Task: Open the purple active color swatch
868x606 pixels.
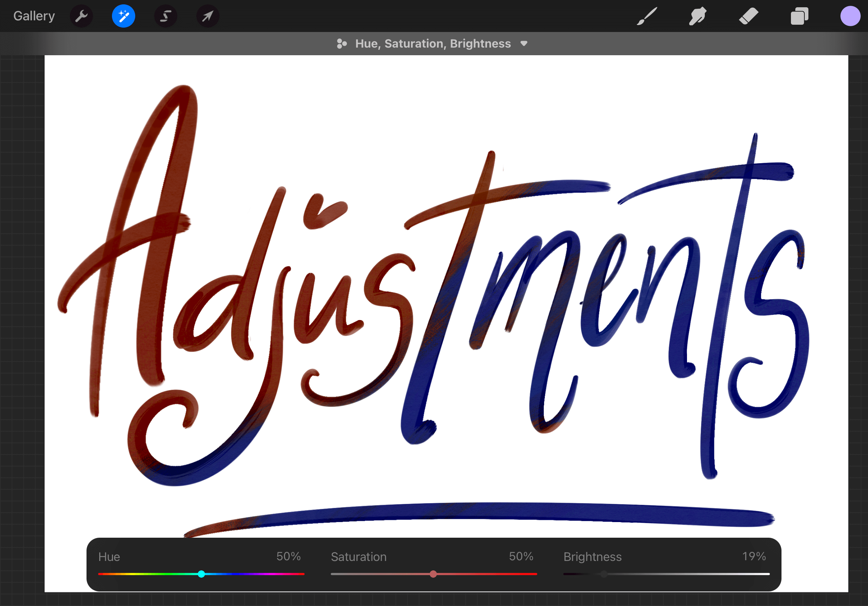Action: click(850, 16)
